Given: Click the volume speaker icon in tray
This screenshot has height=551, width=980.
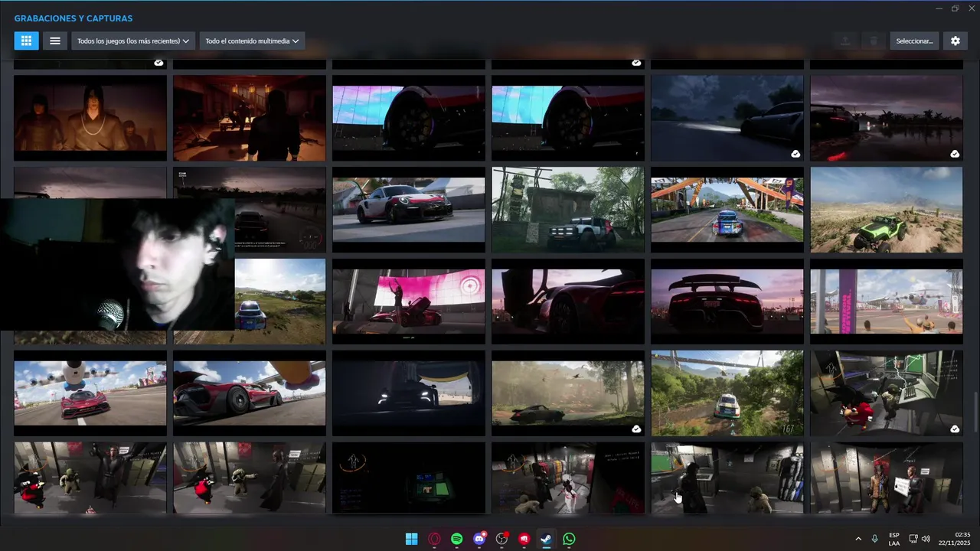Looking at the screenshot, I should point(926,539).
